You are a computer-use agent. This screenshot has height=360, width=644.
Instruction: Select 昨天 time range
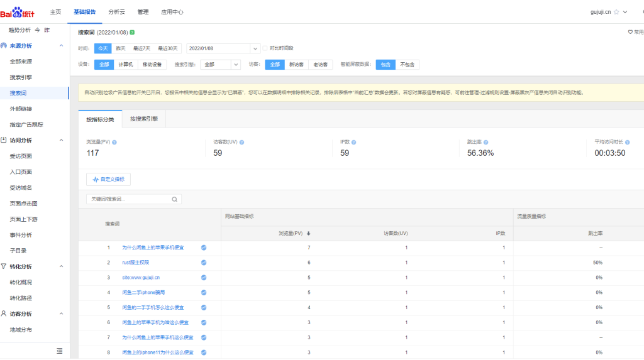pyautogui.click(x=121, y=48)
